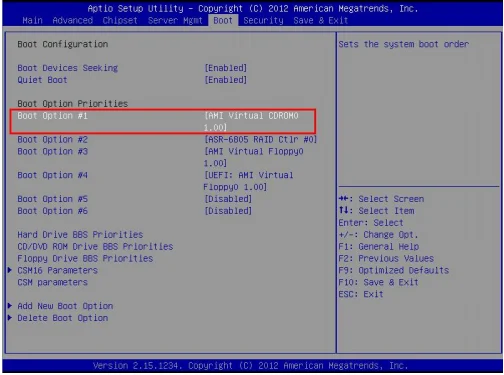Select the Boot Option #5 label
This screenshot has height=375, width=504.
point(52,199)
